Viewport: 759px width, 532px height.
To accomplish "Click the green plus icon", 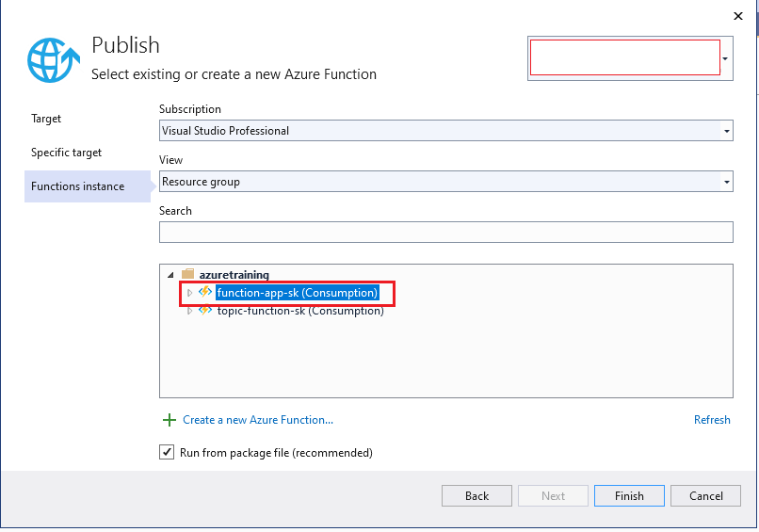I will pyautogui.click(x=170, y=420).
